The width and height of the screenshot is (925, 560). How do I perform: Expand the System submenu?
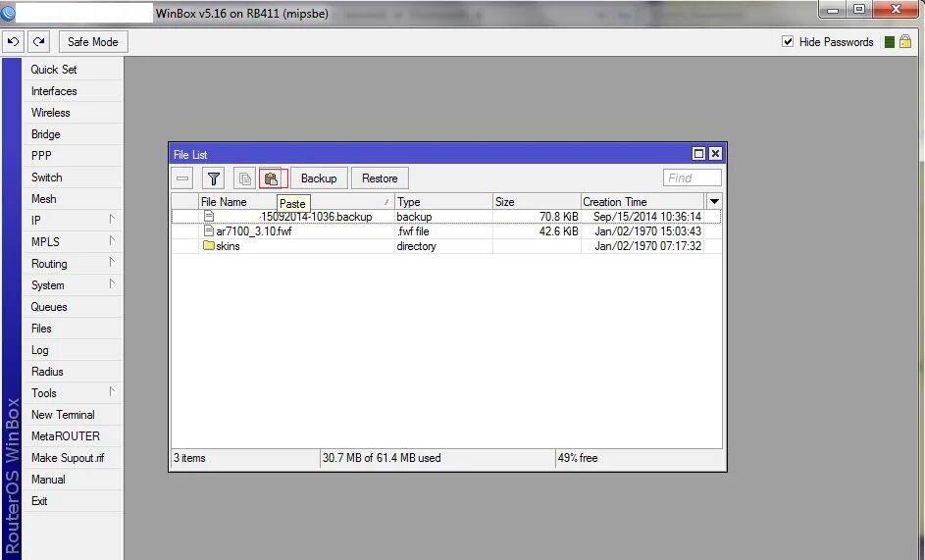tap(72, 285)
